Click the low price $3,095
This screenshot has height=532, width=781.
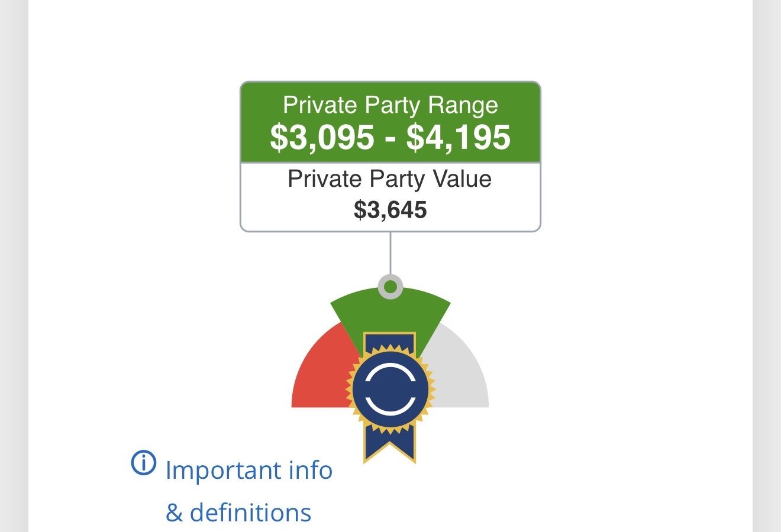pos(322,137)
